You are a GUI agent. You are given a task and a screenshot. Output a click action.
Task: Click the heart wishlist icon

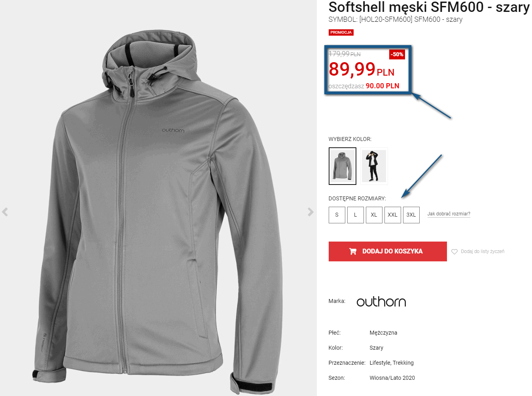pos(454,251)
